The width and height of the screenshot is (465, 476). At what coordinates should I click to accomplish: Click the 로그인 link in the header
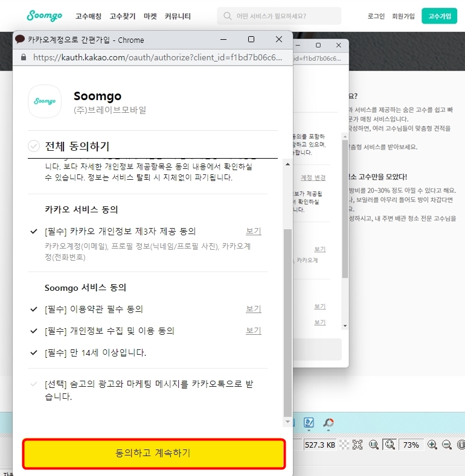[376, 16]
